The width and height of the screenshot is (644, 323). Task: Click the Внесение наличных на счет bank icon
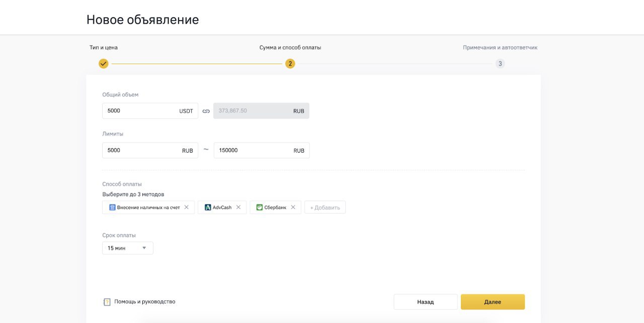coord(112,207)
